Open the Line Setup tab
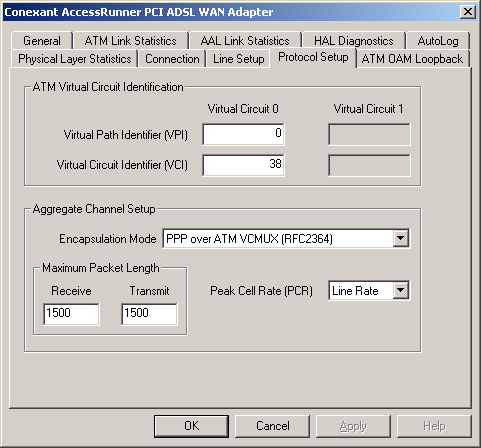The height and width of the screenshot is (448, 481). (x=238, y=59)
